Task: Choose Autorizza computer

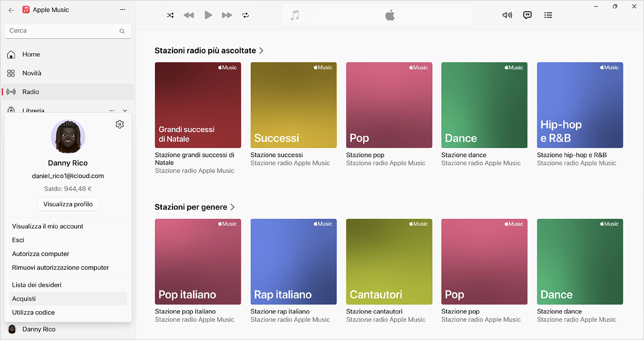Action: (40, 254)
